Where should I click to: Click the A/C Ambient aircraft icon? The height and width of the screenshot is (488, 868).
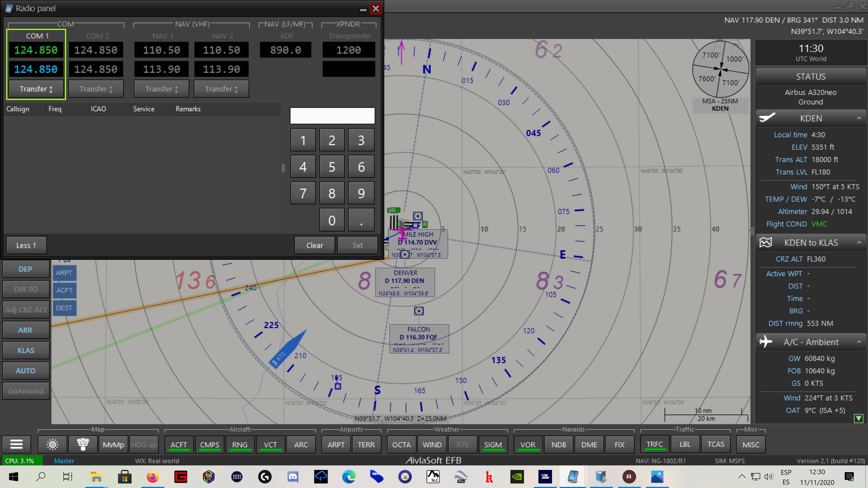tap(766, 342)
